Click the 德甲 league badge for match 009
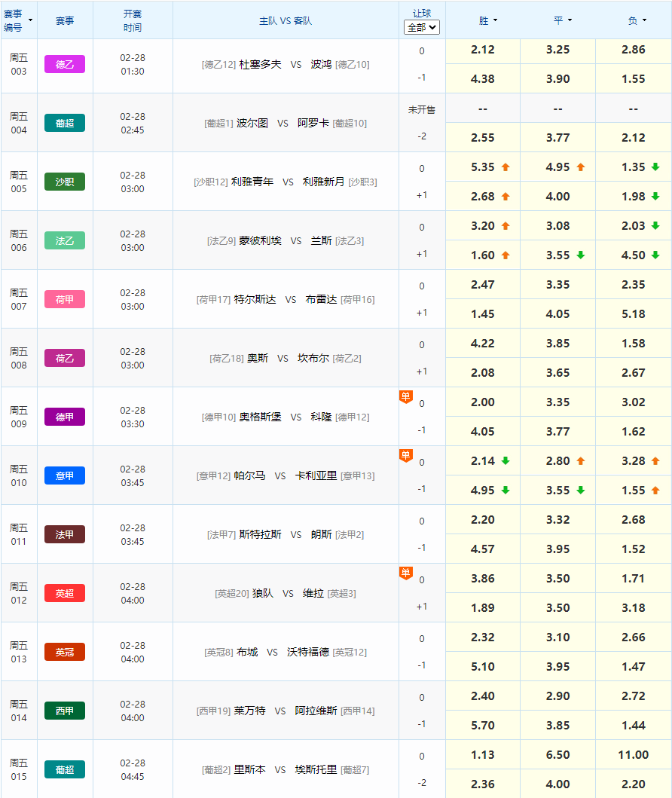672x798 pixels. [65, 417]
